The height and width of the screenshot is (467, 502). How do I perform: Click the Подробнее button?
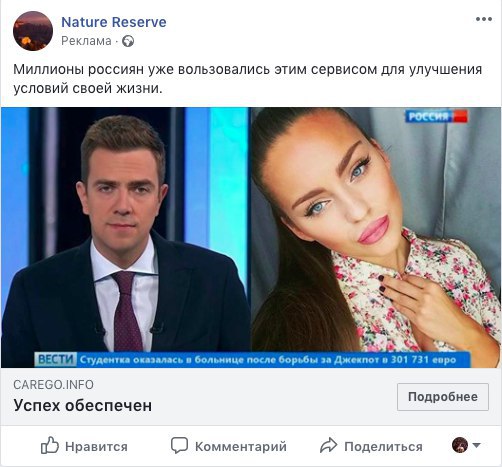point(443,397)
